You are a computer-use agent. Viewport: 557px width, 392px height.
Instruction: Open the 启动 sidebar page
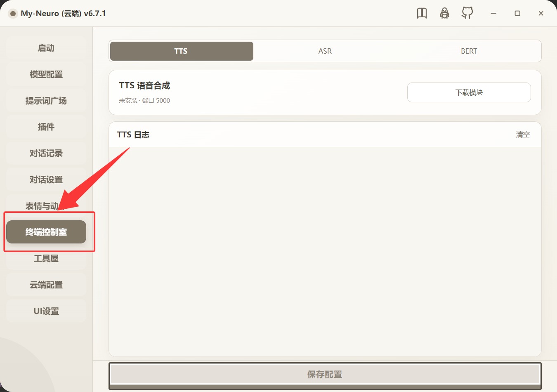[x=46, y=48]
